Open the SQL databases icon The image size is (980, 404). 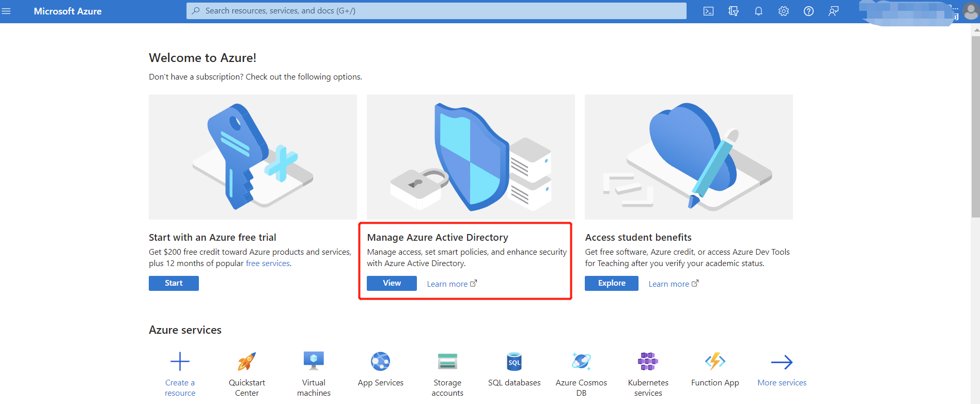[x=514, y=361]
